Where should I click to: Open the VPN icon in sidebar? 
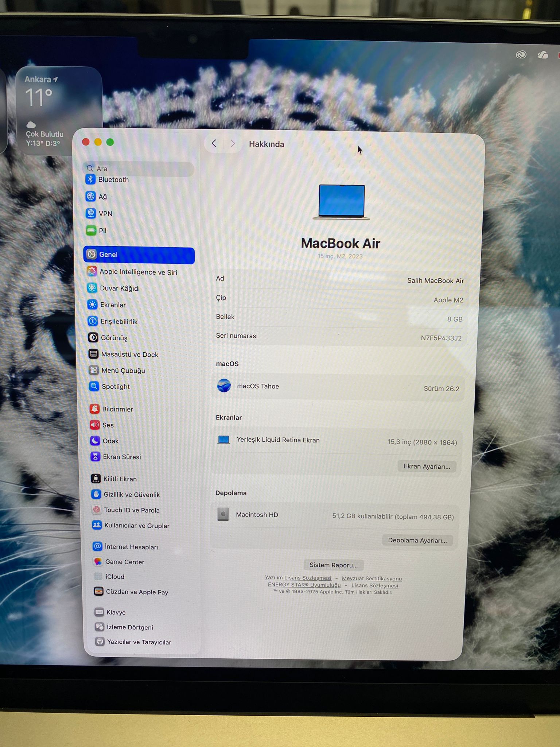click(91, 213)
